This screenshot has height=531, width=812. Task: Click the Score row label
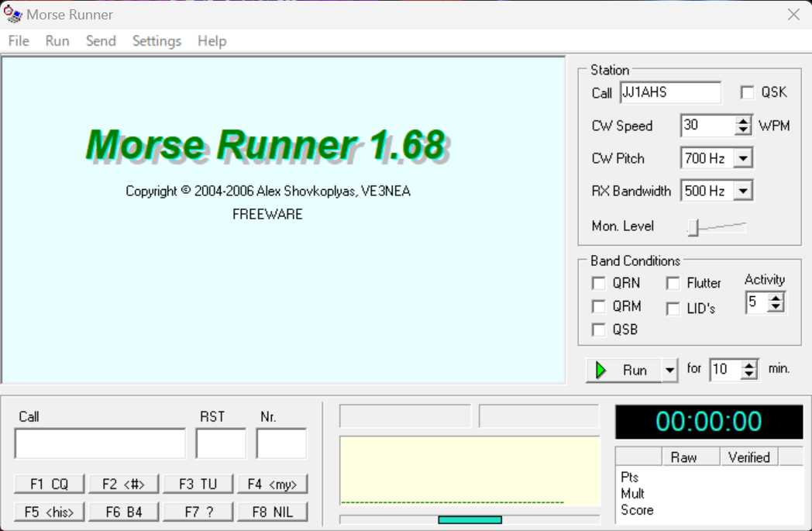(x=637, y=510)
